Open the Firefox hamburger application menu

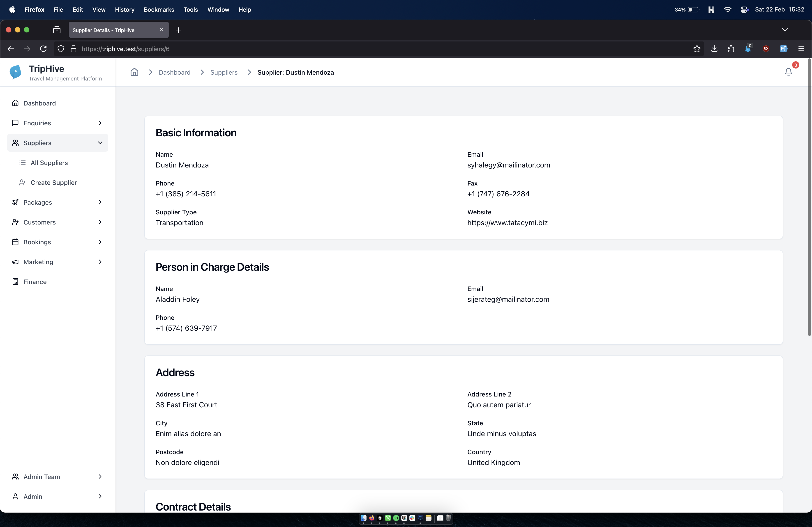tap(801, 49)
